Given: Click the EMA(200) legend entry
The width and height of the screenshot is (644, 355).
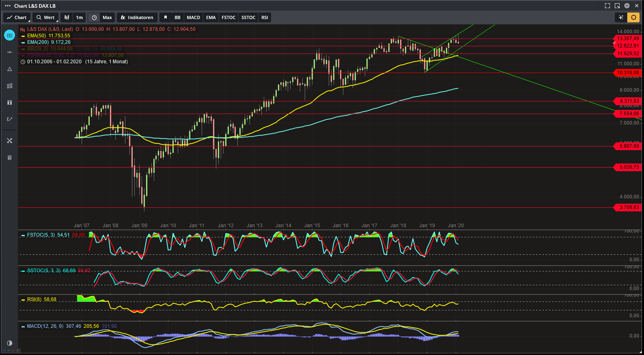Looking at the screenshot, I should 49,42.
